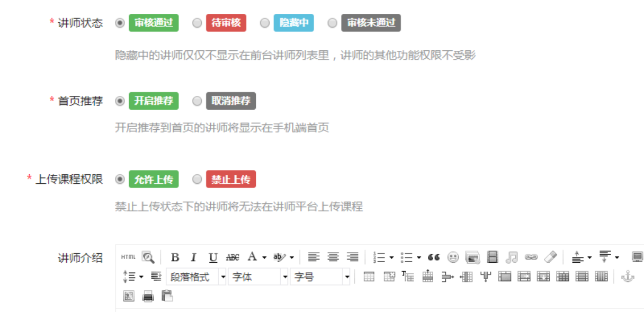Image resolution: width=644 pixels, height=312 pixels.
Task: Click the red 禁止上传 label
Action: coord(231,179)
